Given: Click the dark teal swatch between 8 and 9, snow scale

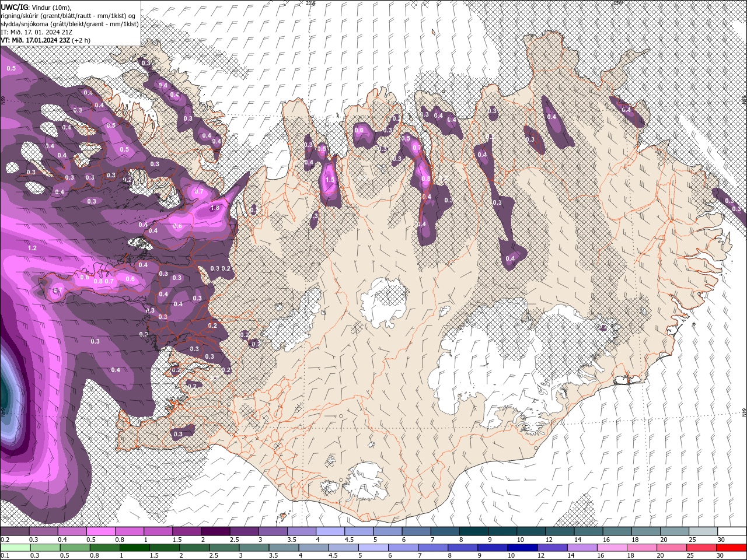Looking at the screenshot, I should pos(473,531).
